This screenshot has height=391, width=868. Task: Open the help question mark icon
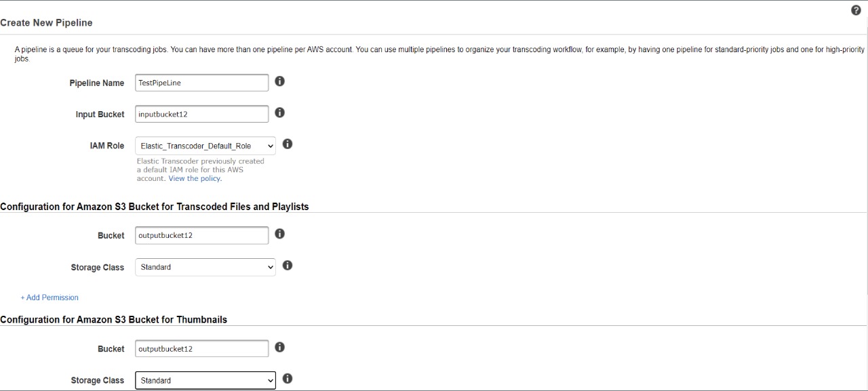856,10
